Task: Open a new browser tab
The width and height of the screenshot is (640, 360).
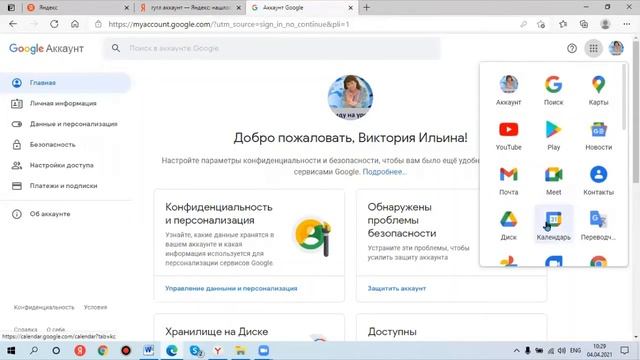Action: (x=366, y=7)
